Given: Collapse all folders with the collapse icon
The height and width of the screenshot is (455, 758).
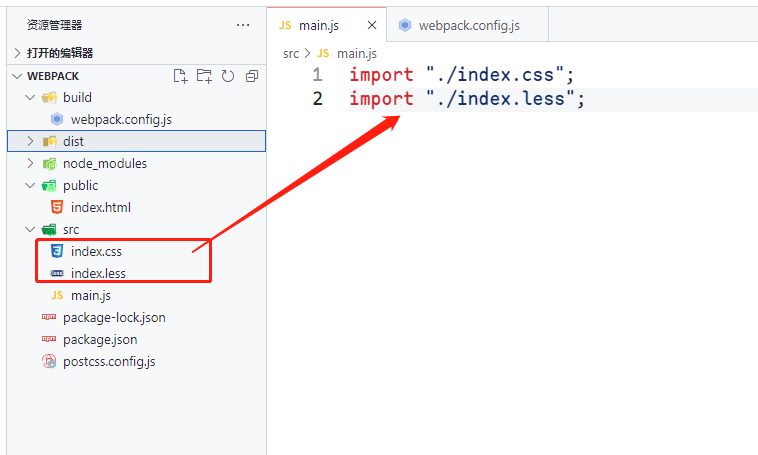Looking at the screenshot, I should click(252, 76).
